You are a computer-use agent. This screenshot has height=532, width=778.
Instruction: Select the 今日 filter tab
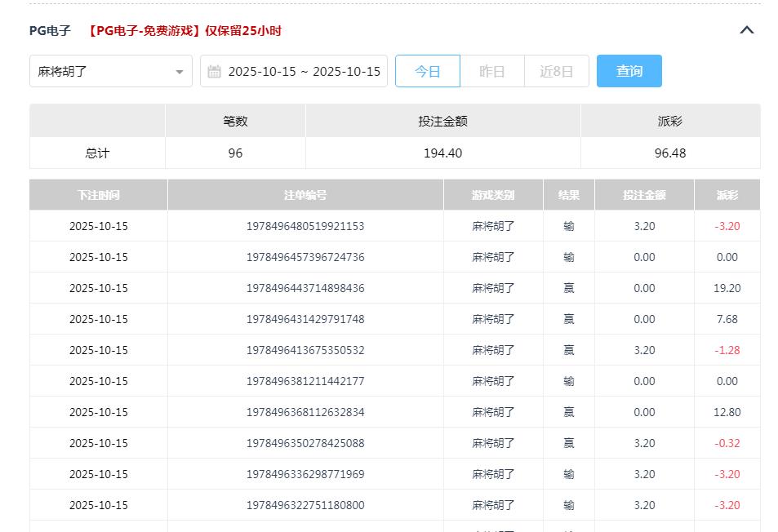coord(427,71)
